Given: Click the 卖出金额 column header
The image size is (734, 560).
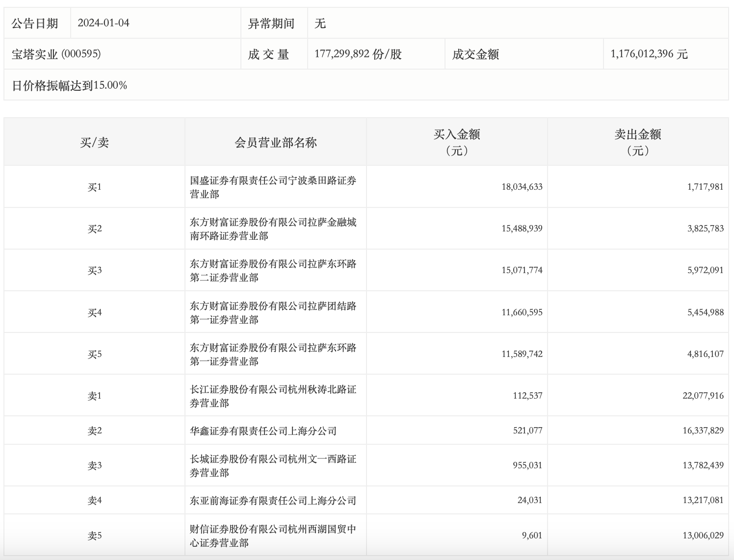Looking at the screenshot, I should pos(637,142).
